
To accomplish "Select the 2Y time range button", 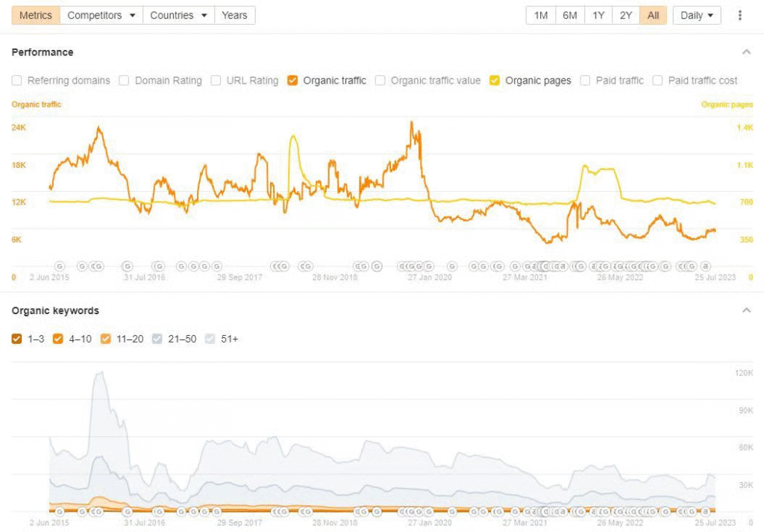I will click(626, 15).
